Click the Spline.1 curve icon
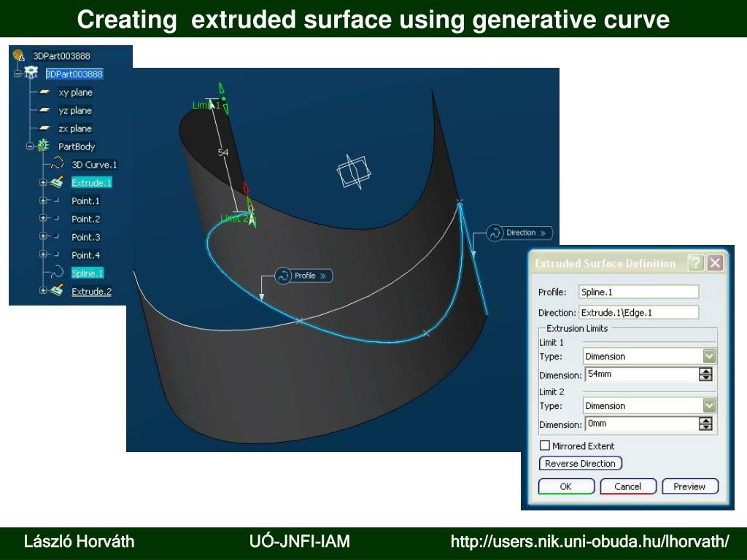Screen dimensions: 747x560 point(57,272)
